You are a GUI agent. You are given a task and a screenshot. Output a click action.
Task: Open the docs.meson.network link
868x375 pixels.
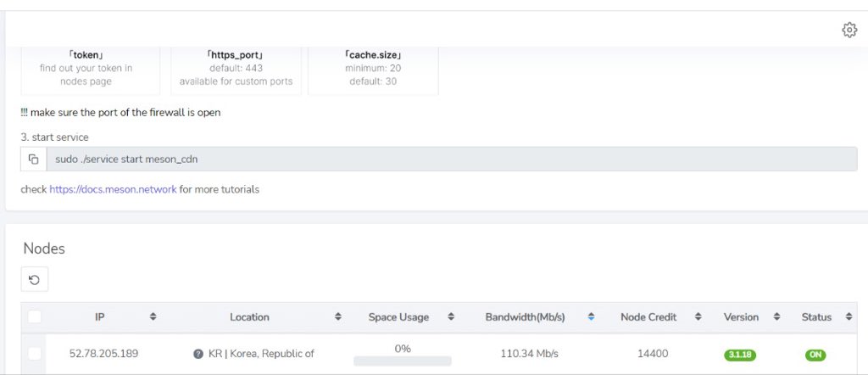click(x=113, y=189)
